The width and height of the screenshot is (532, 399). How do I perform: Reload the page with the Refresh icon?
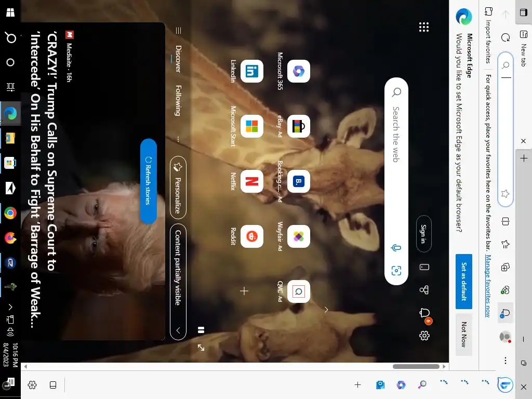(x=506, y=37)
